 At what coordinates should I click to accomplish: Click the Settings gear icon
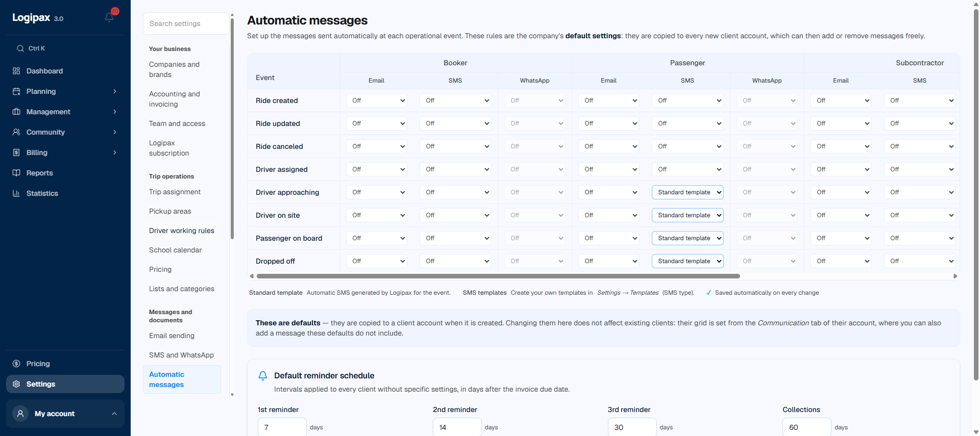pos(16,384)
